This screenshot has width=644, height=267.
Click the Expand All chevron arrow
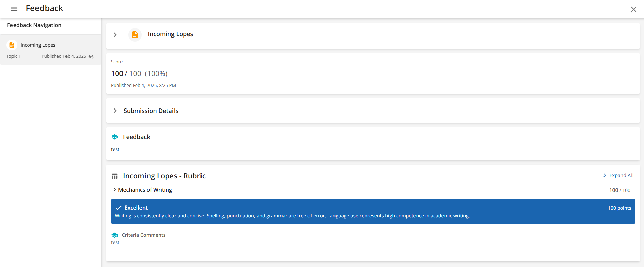tap(605, 175)
